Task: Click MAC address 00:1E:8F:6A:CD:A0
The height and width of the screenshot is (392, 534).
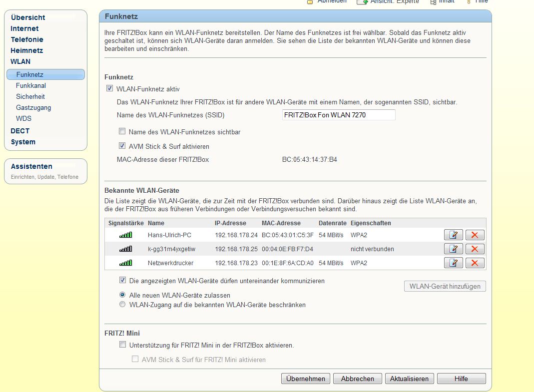Action: point(287,263)
